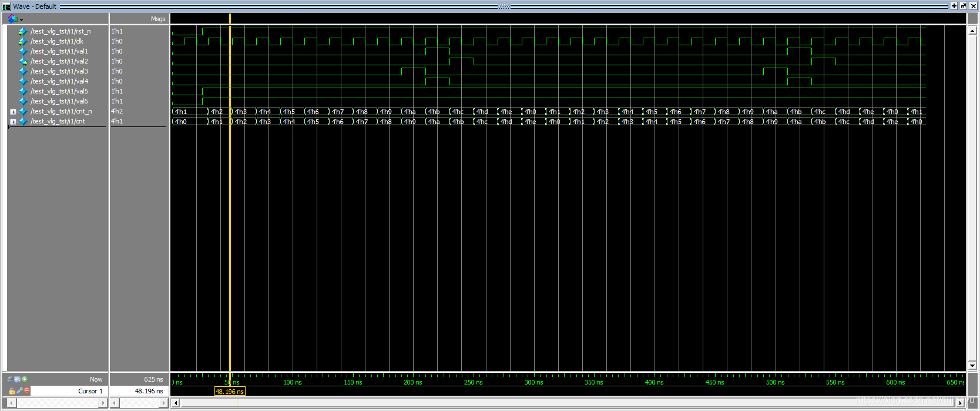Viewport: 980px width, 411px height.
Task: Click the cnt bus signal icon
Action: point(23,121)
